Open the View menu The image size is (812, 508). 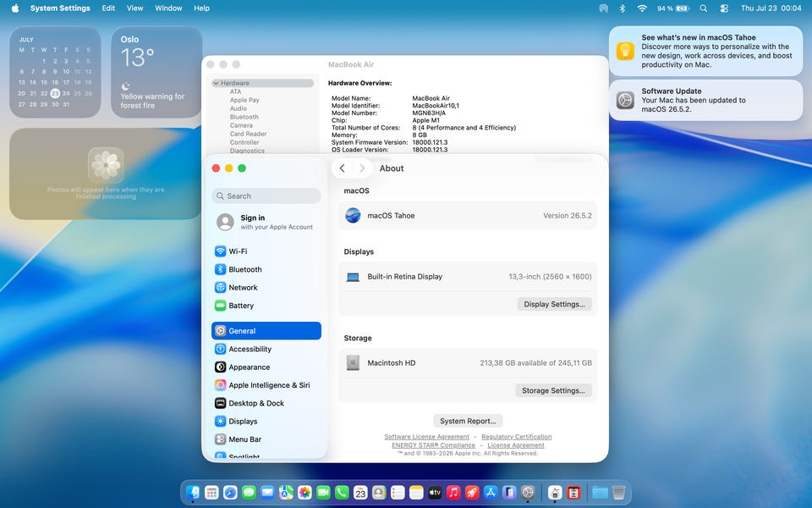pos(134,8)
